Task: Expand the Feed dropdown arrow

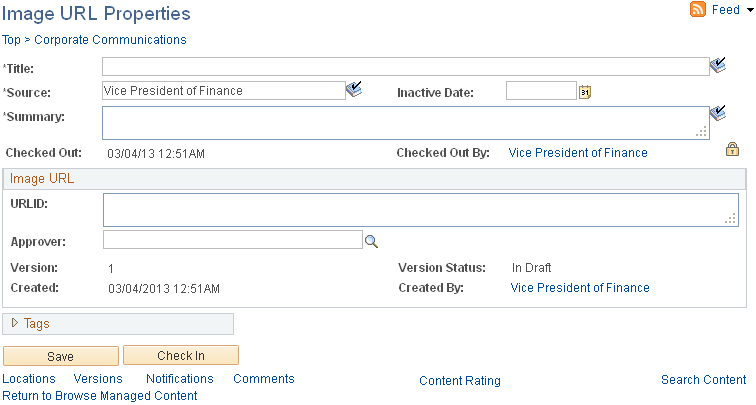Action: point(750,11)
